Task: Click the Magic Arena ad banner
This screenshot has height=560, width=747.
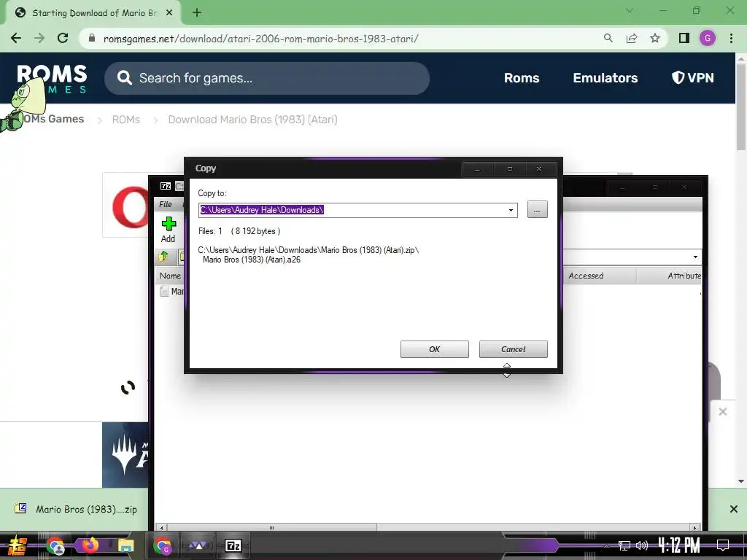Action: tap(125, 455)
